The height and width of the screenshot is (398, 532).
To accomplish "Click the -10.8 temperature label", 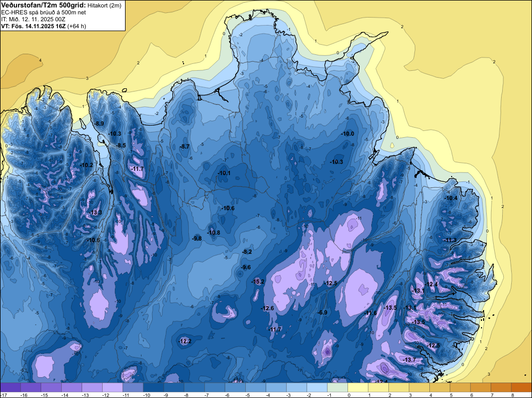I will tap(214, 233).
